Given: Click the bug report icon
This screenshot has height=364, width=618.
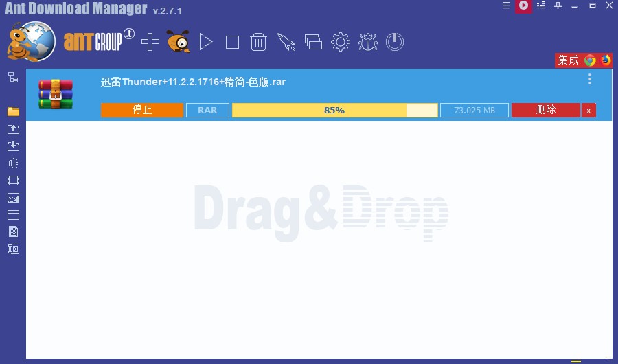Looking at the screenshot, I should click(368, 42).
